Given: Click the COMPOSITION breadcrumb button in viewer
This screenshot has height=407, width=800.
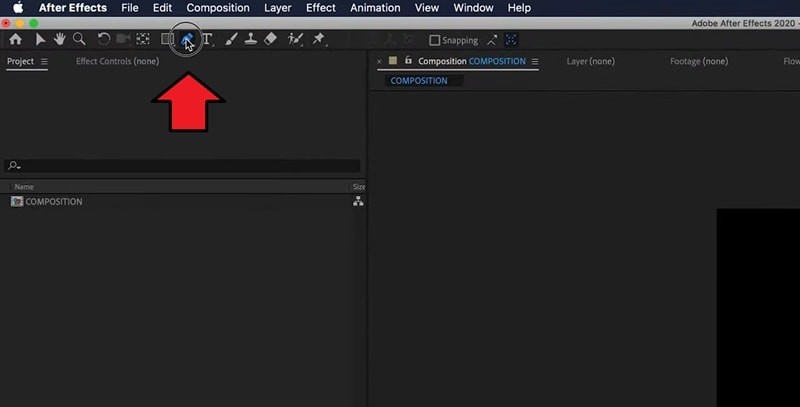Looking at the screenshot, I should tap(419, 81).
